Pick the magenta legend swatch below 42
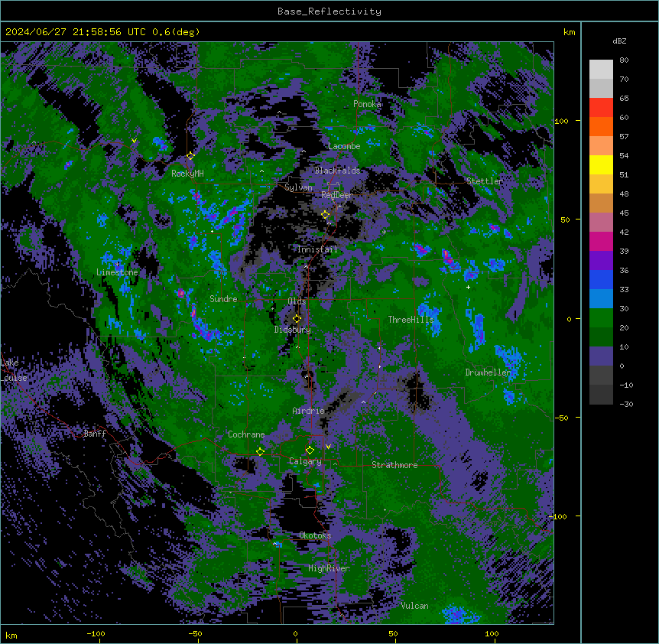Screen dimensions: 659x644 (x=601, y=241)
